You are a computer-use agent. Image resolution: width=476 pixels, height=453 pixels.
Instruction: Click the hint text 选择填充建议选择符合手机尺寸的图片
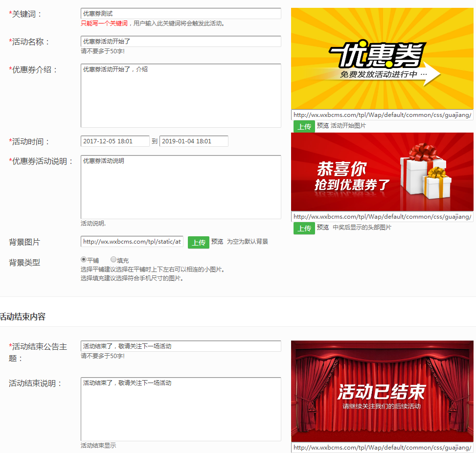point(132,278)
